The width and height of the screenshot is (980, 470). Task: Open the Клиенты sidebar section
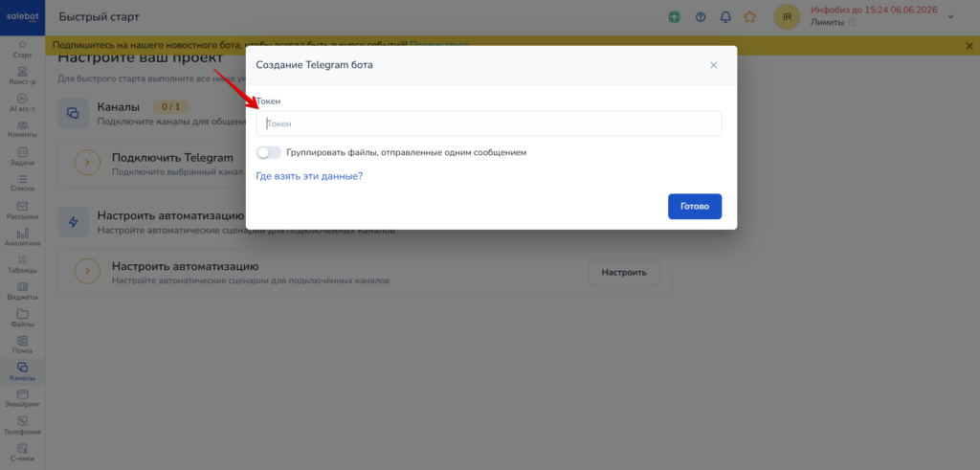pyautogui.click(x=23, y=129)
